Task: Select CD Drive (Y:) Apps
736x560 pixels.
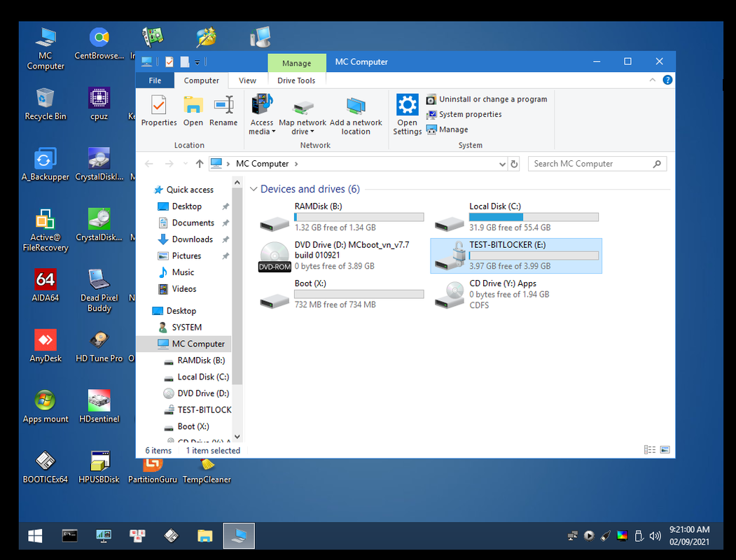Action: (516, 294)
